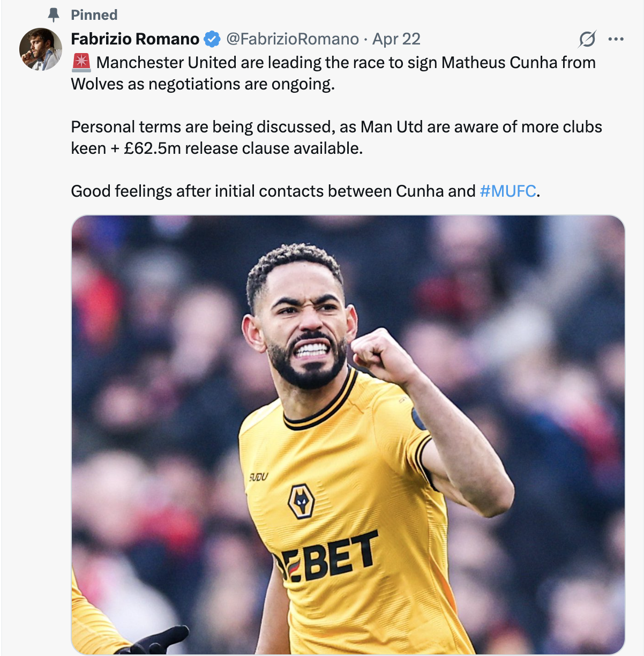Open the @FabrizioRomano handle link
This screenshot has width=644, height=656.
(293, 39)
